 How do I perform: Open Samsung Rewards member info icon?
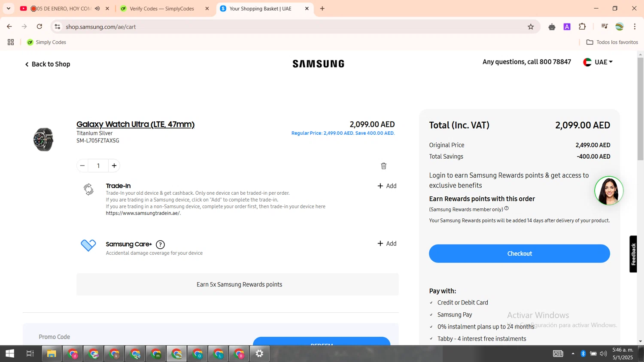pos(507,208)
